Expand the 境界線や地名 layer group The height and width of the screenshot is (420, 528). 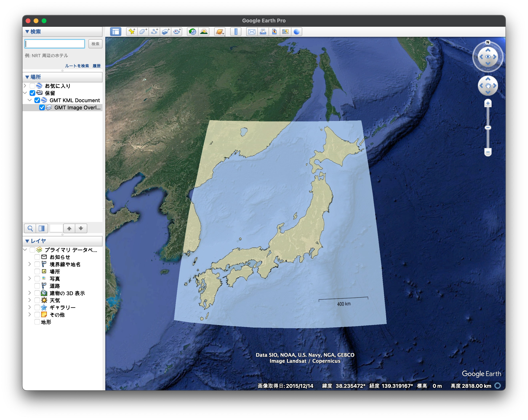click(30, 264)
